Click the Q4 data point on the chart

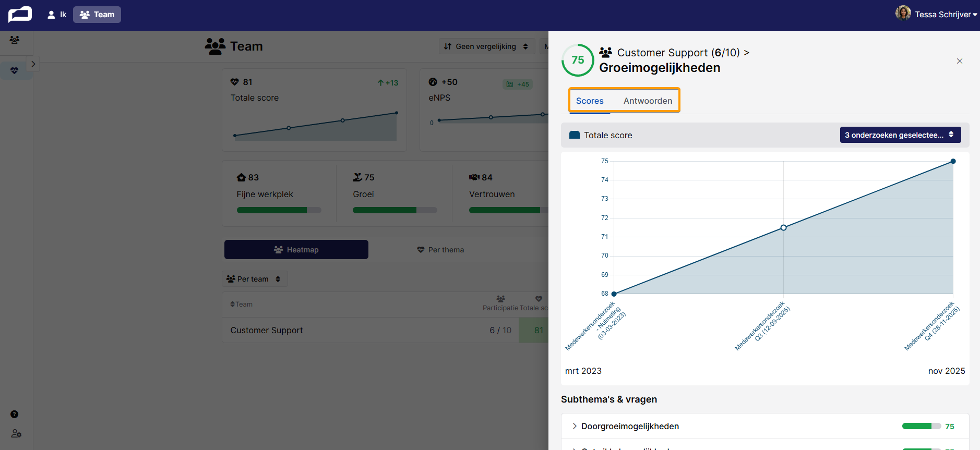pyautogui.click(x=953, y=161)
